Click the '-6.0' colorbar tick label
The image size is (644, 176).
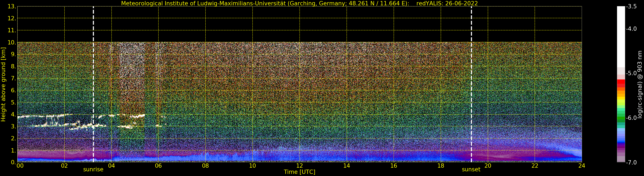coord(631,118)
